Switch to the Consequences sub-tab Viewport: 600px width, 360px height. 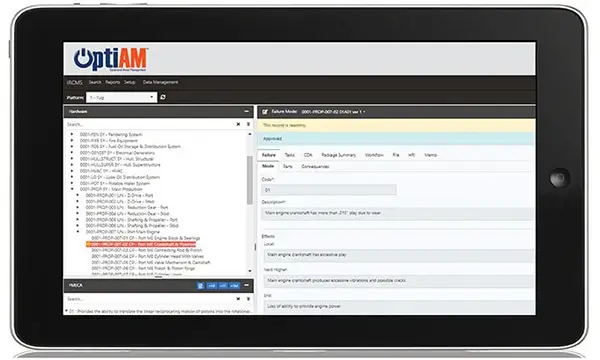pyautogui.click(x=315, y=166)
